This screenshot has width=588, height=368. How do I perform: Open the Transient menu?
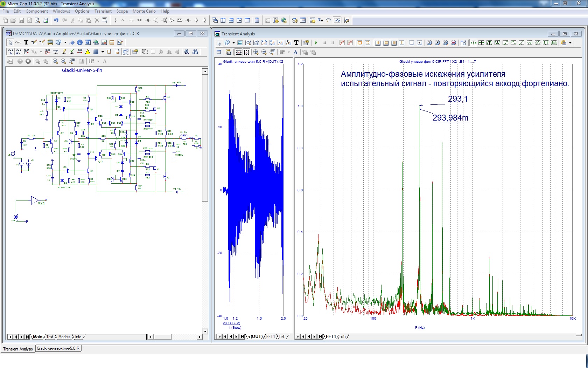(103, 11)
